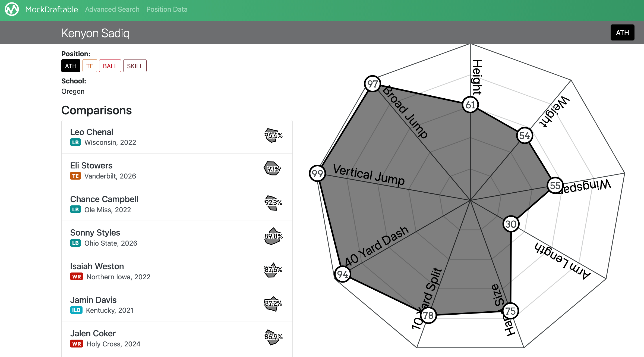The width and height of the screenshot is (644, 357).
Task: Click Chance Campbell's 92.3% radar icon
Action: point(273,203)
